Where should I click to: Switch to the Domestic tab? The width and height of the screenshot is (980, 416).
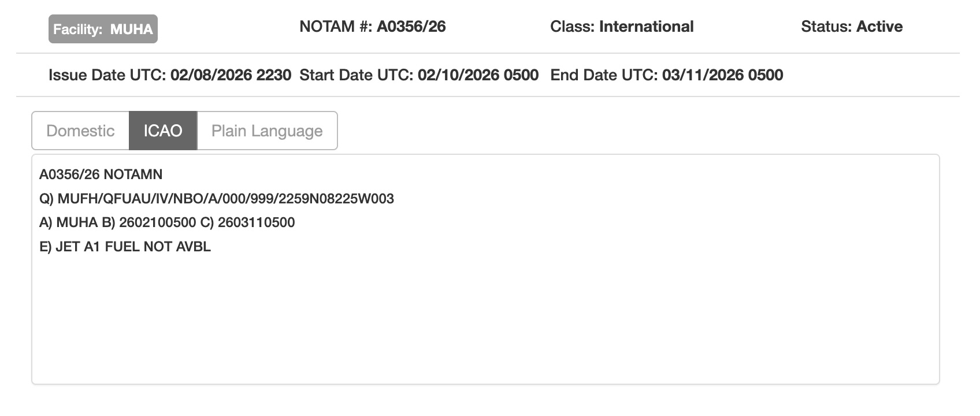pyautogui.click(x=80, y=131)
